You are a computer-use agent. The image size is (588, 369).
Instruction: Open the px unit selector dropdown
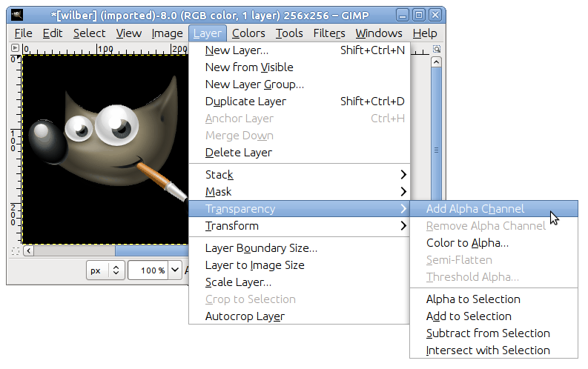(x=105, y=270)
